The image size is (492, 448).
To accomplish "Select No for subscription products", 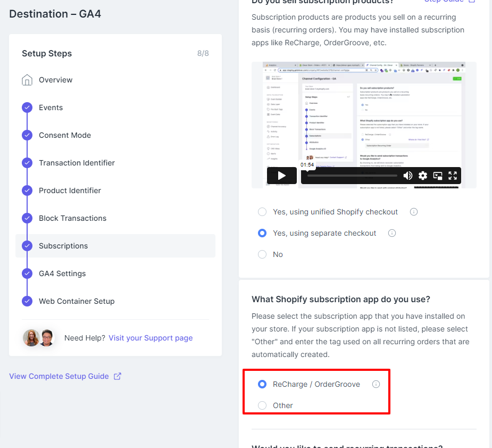I will tap(262, 254).
